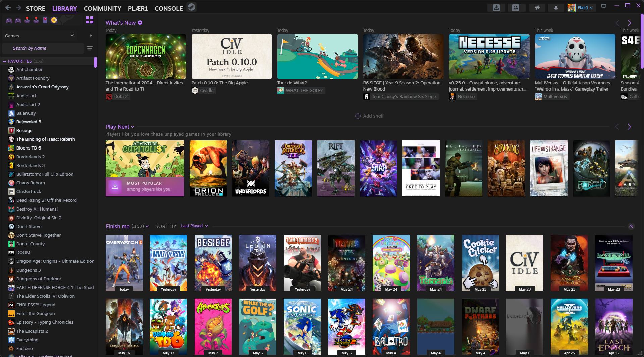Open the CONSOLE tab

click(x=169, y=8)
